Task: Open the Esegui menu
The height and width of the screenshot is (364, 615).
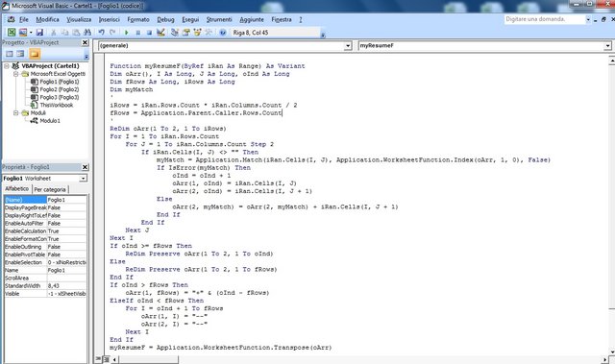Action: (x=190, y=19)
